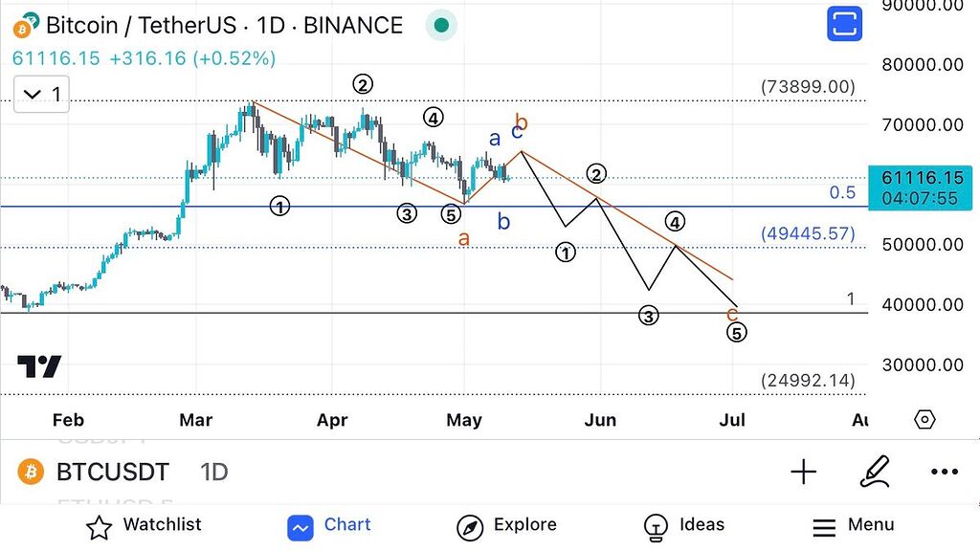The image size is (980, 551).
Task: Open the Ideas tab
Action: 684,525
